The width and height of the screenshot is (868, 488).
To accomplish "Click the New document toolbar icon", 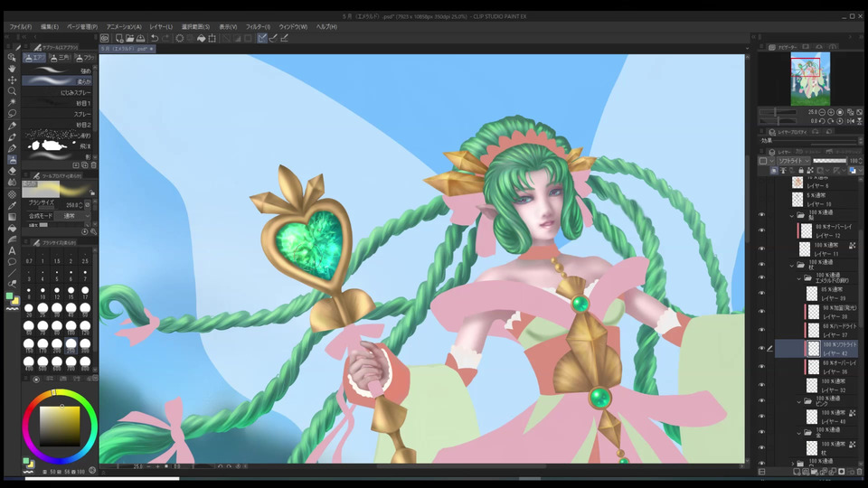I will click(119, 38).
